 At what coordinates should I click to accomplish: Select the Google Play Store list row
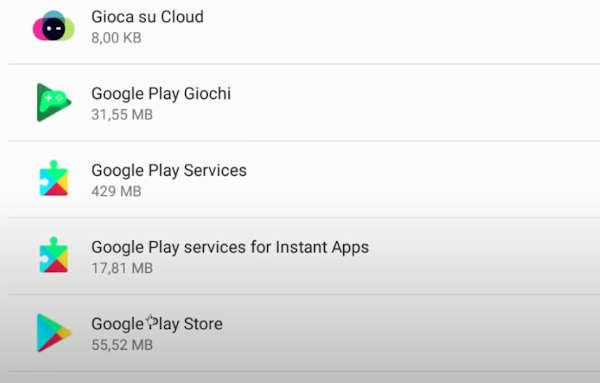304,332
